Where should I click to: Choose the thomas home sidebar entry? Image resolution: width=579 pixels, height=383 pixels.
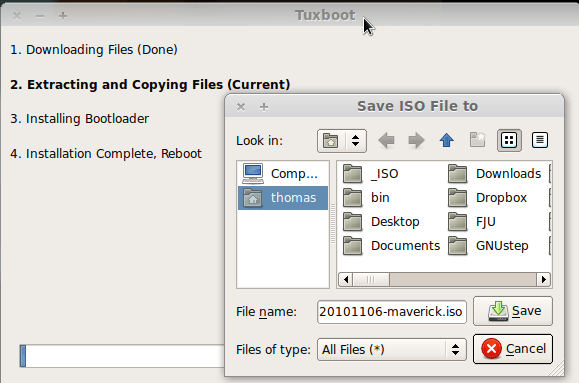click(283, 198)
